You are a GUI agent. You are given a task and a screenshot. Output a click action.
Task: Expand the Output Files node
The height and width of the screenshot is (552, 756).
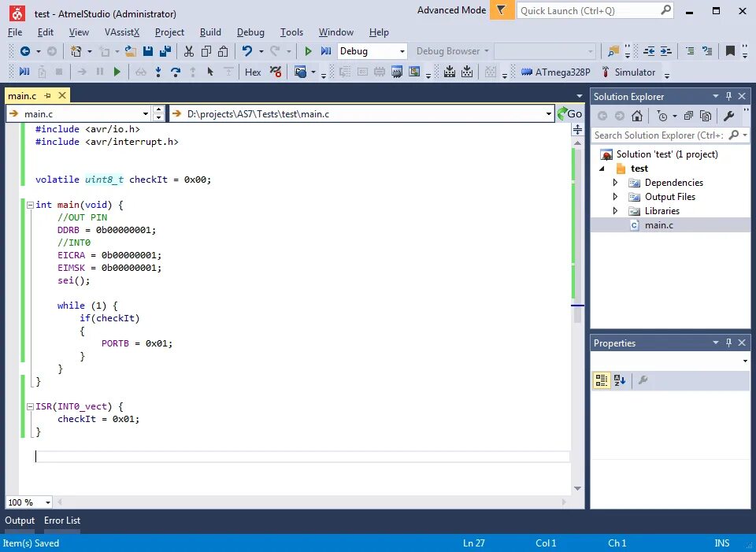(615, 197)
